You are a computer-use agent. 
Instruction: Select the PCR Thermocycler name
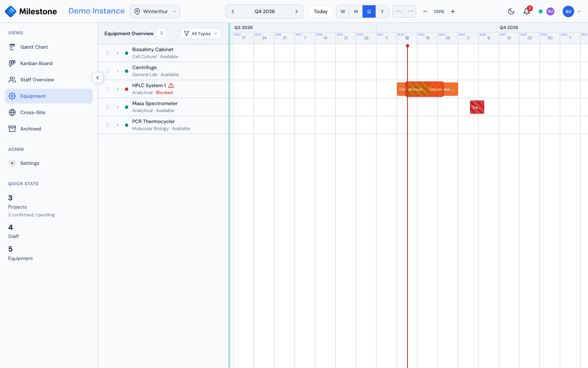(154, 121)
